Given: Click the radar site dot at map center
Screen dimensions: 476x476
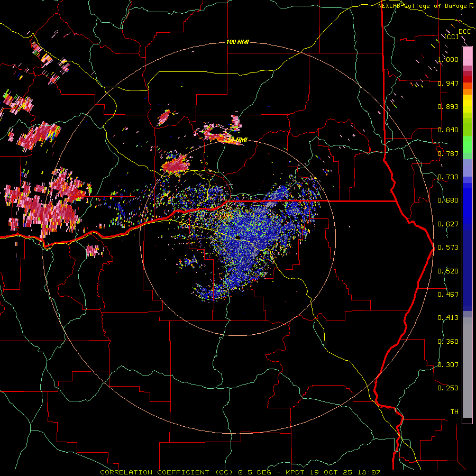Looking at the screenshot, I should [238, 237].
